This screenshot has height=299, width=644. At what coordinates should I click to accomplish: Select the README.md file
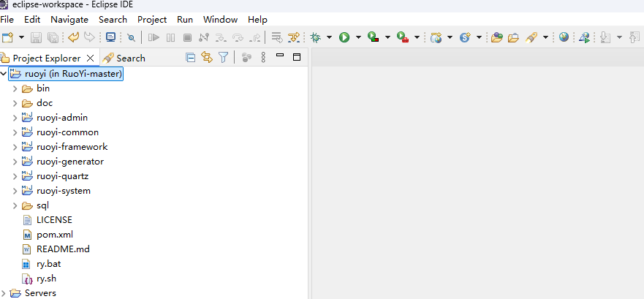pyautogui.click(x=63, y=249)
